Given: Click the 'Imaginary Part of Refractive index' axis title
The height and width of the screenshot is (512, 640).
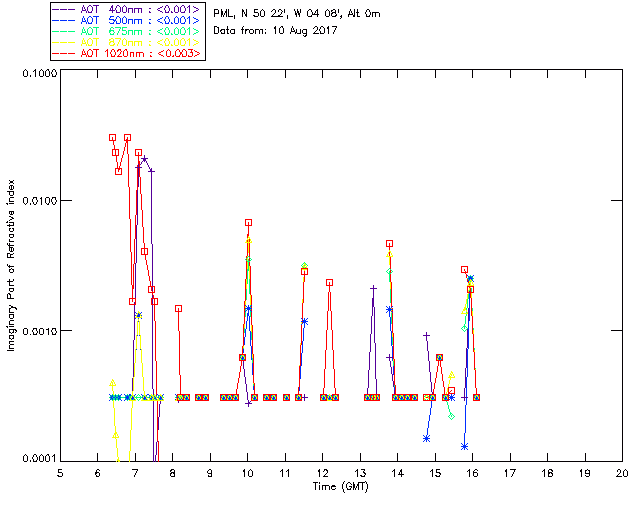Looking at the screenshot, I should tap(11, 265).
